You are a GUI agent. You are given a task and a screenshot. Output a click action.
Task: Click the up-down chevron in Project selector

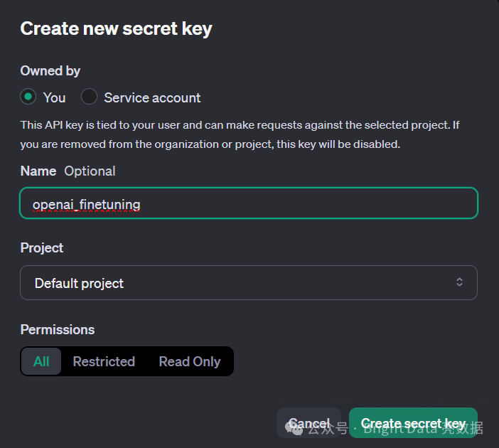(x=459, y=282)
